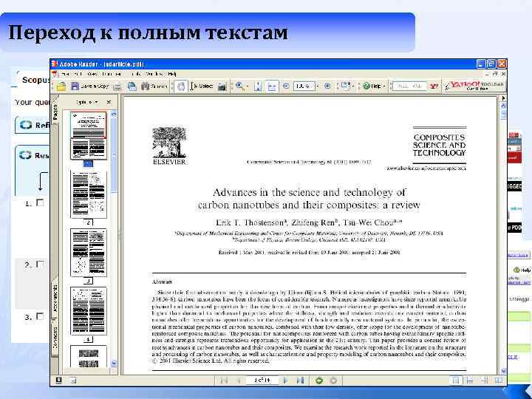Click the page number field 1 of 14
The height and width of the screenshot is (399, 532).
[262, 381]
